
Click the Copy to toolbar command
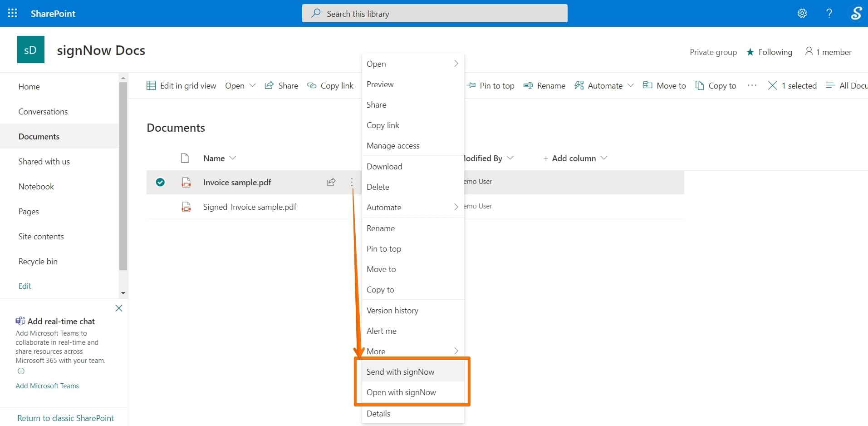coord(716,85)
